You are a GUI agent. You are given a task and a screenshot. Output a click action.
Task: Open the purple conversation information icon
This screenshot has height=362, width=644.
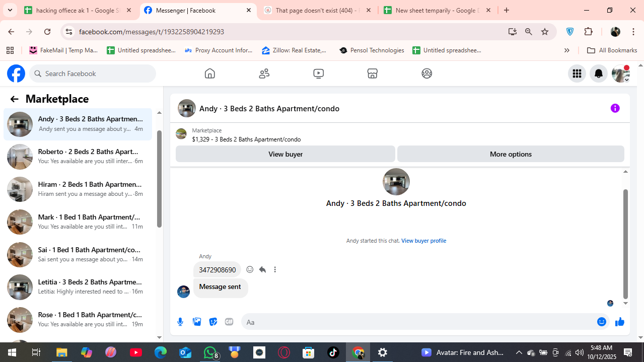615,108
